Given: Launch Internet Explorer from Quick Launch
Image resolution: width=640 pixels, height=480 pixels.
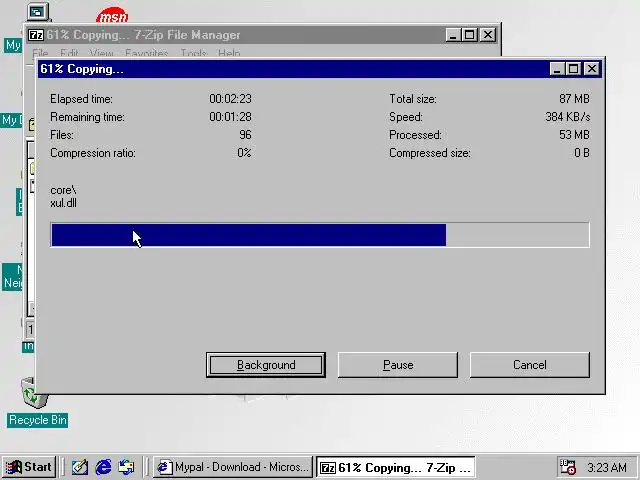Looking at the screenshot, I should (103, 467).
